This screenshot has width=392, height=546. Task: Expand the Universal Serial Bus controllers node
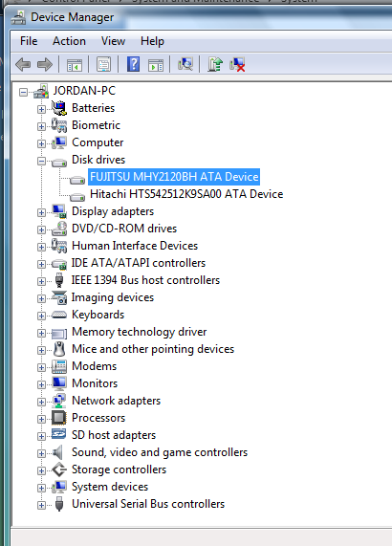click(41, 505)
